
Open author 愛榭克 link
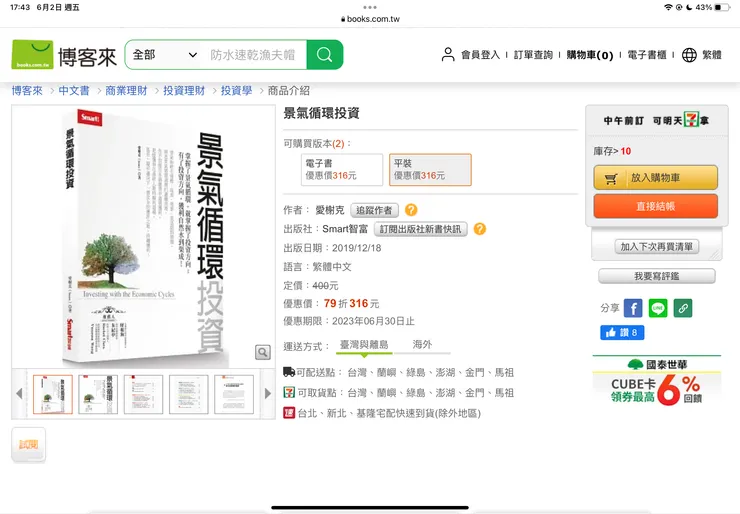tap(330, 210)
